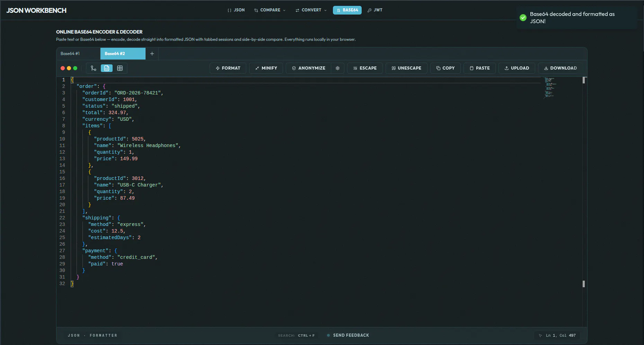Download the result with DOWNLOAD

click(561, 68)
